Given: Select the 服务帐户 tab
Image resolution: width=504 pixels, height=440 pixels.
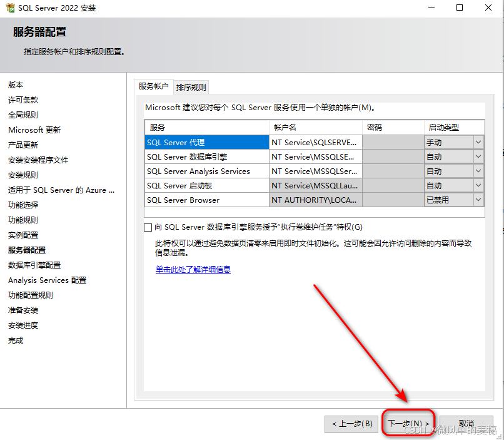Looking at the screenshot, I should coord(154,86).
